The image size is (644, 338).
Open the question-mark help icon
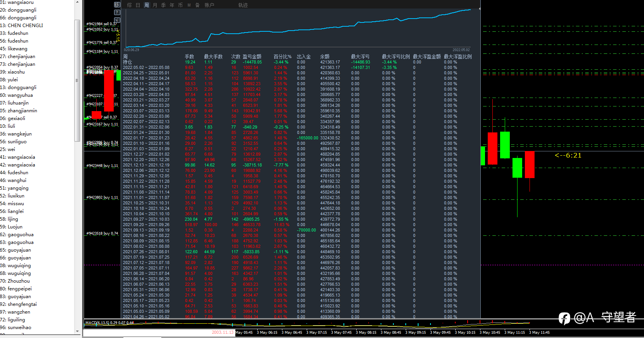(x=117, y=12)
